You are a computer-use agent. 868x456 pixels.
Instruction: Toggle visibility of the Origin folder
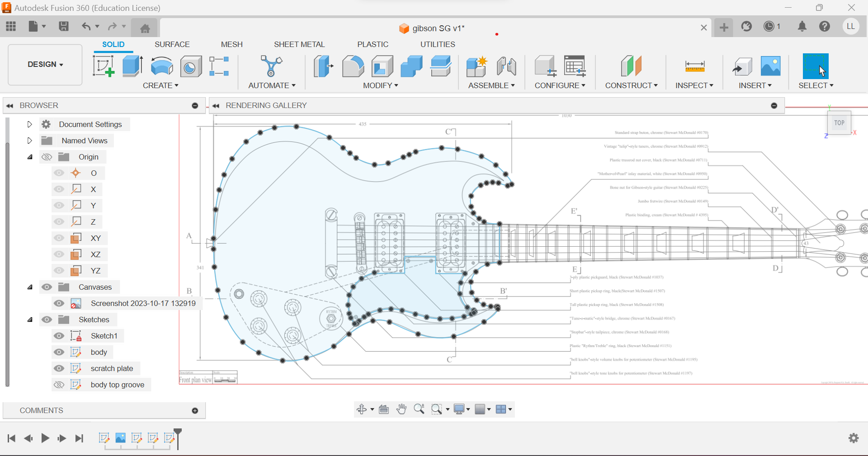(x=47, y=157)
